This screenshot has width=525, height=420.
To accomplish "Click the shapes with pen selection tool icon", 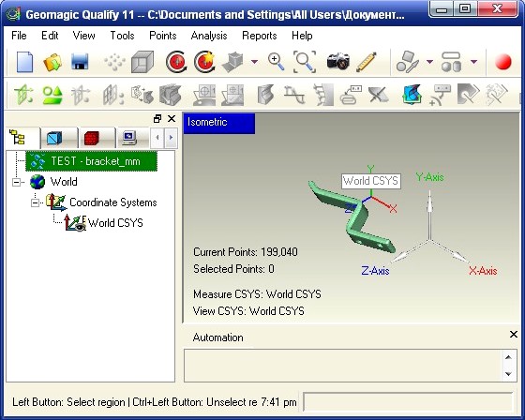I will [x=408, y=62].
